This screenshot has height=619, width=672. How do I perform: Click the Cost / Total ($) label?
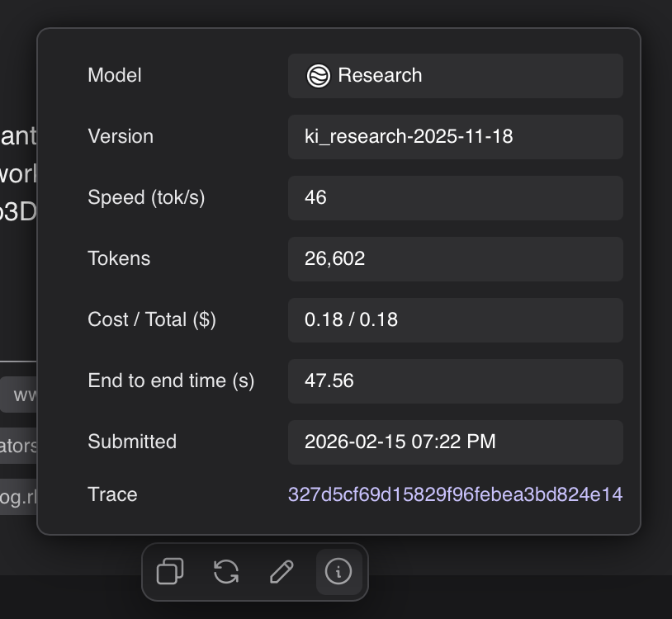pos(152,319)
